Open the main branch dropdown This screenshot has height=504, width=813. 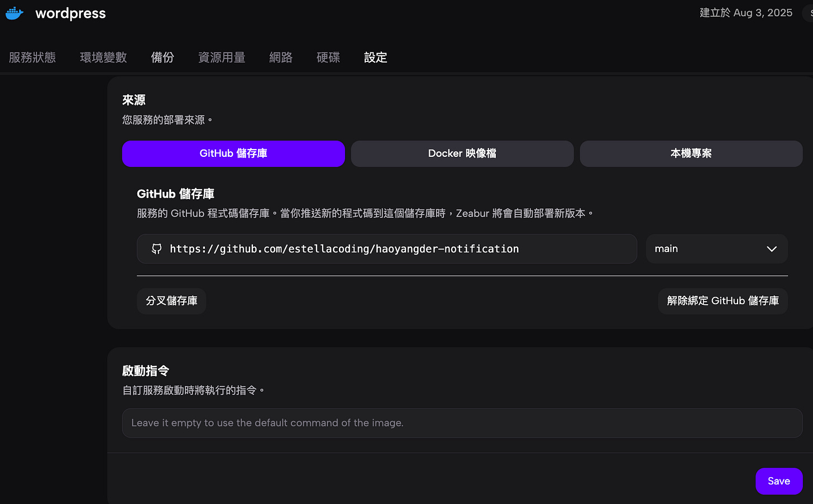point(716,249)
